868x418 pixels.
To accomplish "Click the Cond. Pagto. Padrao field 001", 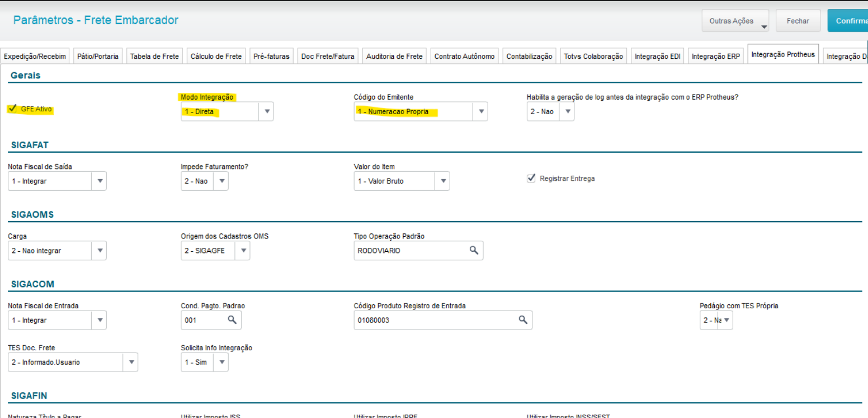I will pyautogui.click(x=211, y=320).
